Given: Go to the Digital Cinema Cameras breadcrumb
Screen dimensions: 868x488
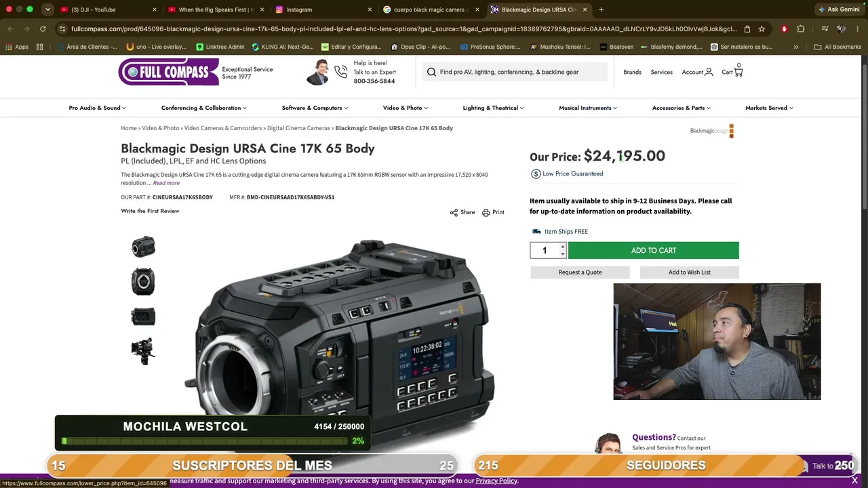Looking at the screenshot, I should click(x=298, y=128).
